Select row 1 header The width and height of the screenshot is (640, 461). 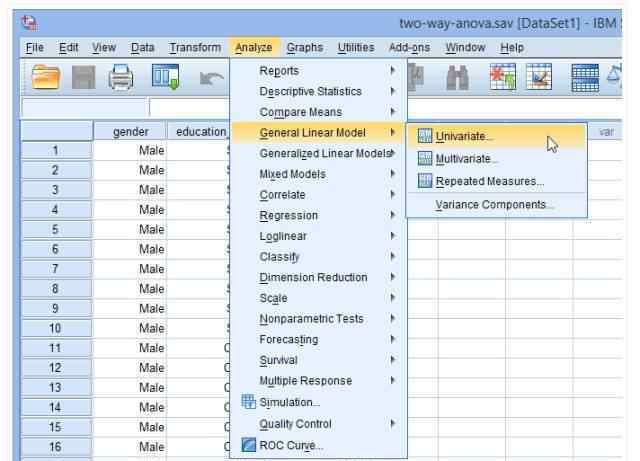tap(56, 150)
